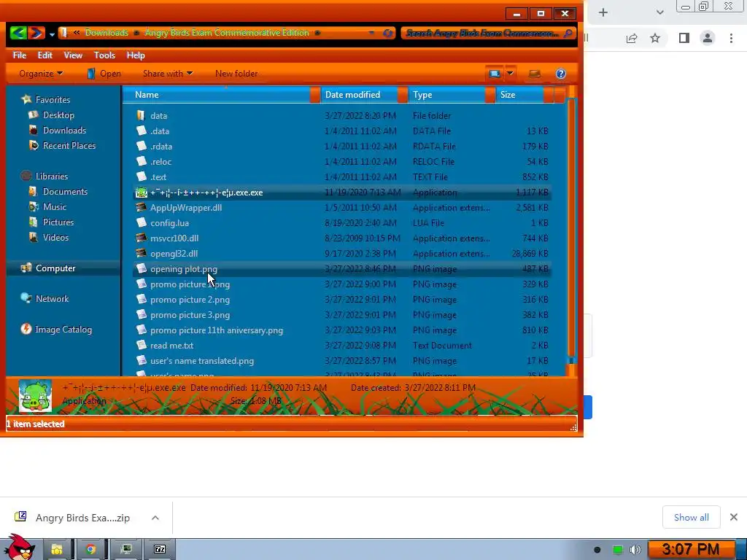This screenshot has width=747, height=560.
Task: Open the view options dropdown arrow
Action: pyautogui.click(x=510, y=74)
